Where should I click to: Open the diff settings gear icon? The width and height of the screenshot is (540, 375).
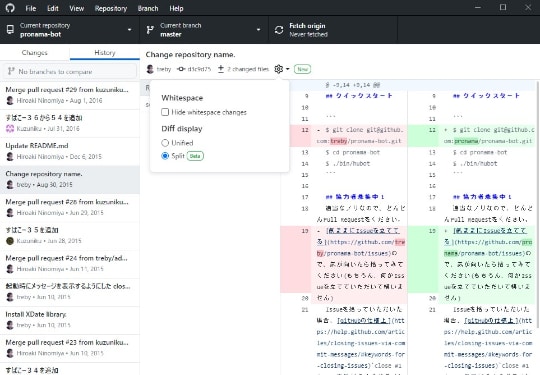pos(278,69)
